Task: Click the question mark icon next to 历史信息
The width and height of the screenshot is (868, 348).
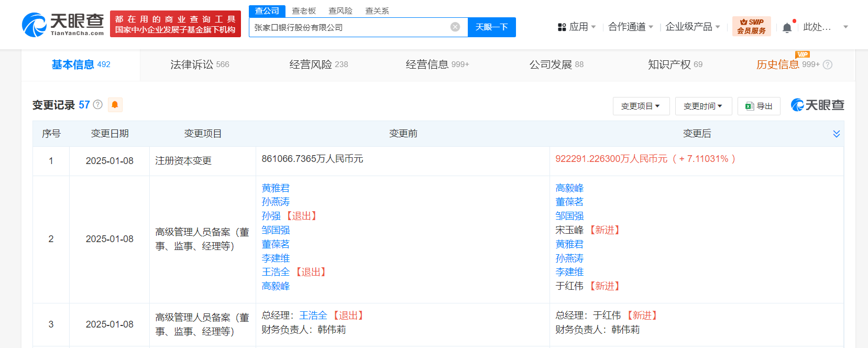Action: pyautogui.click(x=828, y=64)
